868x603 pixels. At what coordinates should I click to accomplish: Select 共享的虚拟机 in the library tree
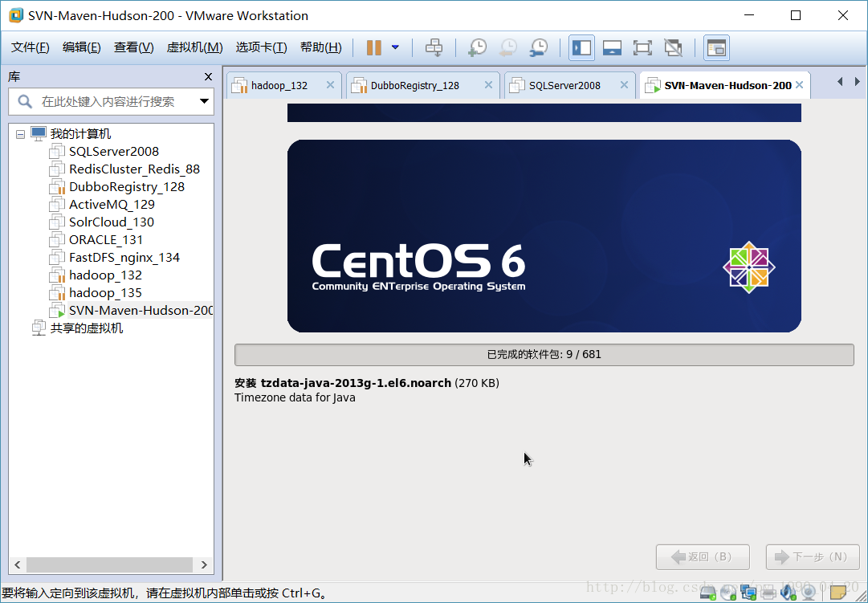click(x=87, y=328)
